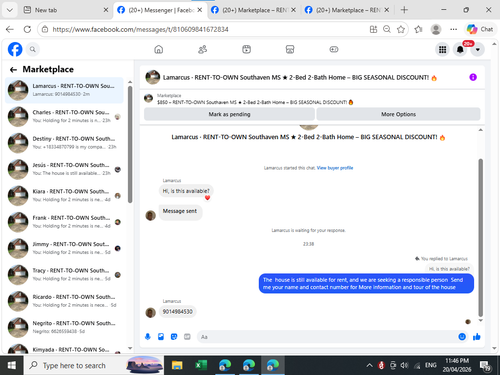
Task: Open Kiara RENT-TO-OWN conversation
Action: (64, 195)
